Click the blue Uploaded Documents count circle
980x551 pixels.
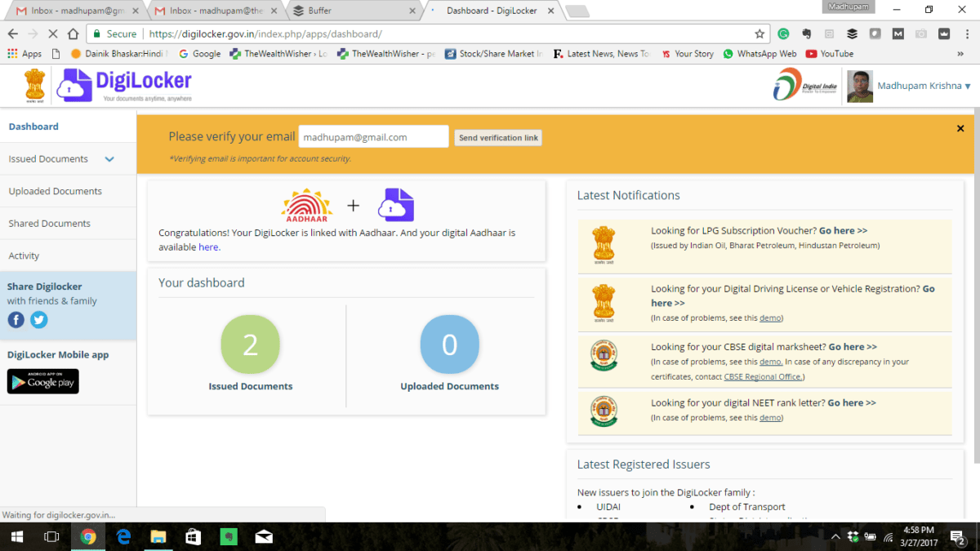pyautogui.click(x=449, y=344)
